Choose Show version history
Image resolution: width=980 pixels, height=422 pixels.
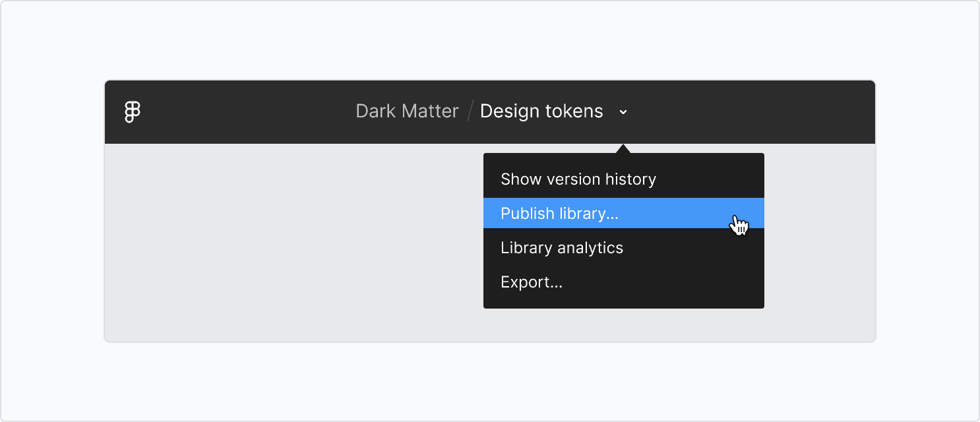(578, 179)
